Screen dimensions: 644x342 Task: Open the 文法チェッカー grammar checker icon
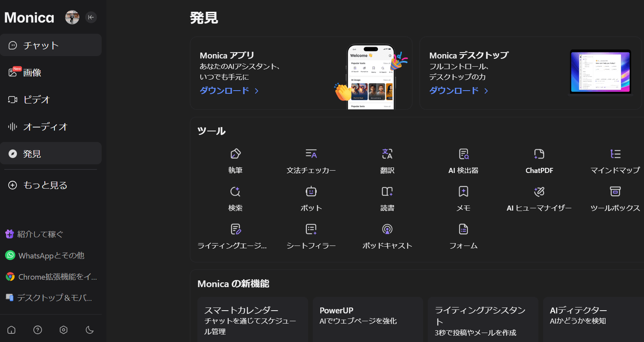[311, 154]
